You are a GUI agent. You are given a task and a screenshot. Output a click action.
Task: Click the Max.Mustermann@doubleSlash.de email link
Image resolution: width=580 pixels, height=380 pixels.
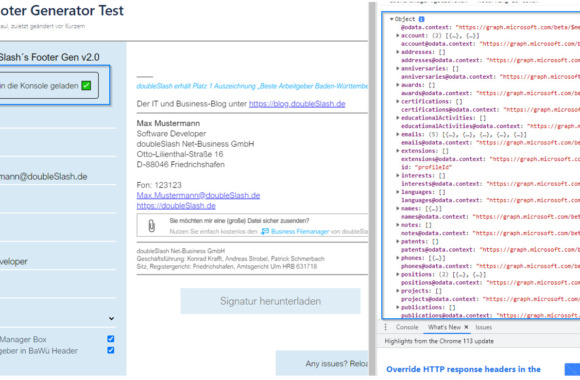tap(198, 195)
